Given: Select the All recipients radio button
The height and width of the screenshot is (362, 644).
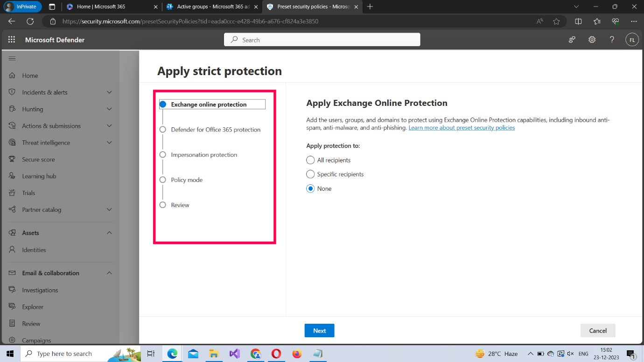Looking at the screenshot, I should point(310,160).
